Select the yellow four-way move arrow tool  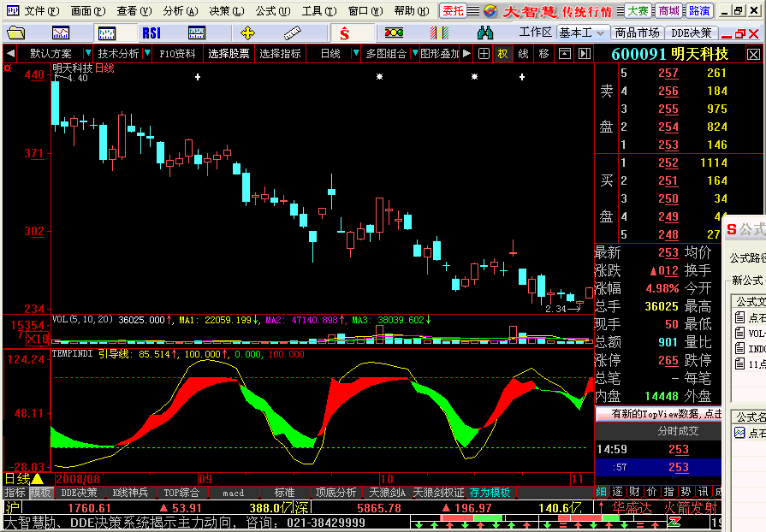coord(247,33)
